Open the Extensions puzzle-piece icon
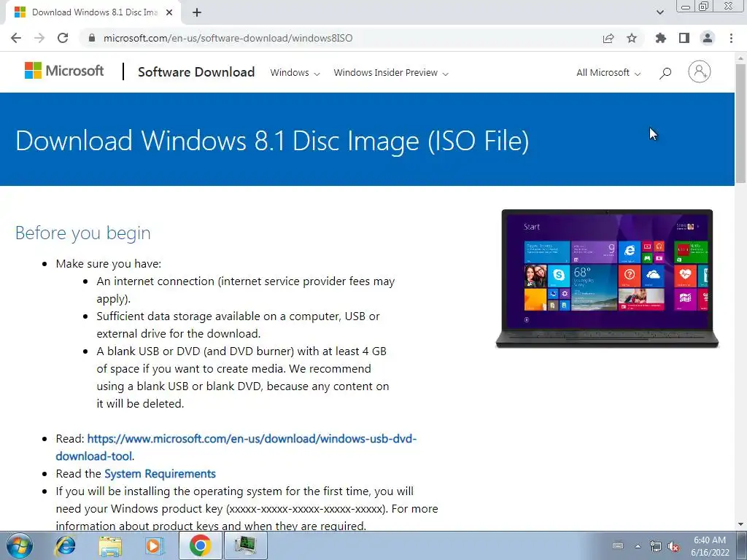This screenshot has width=747, height=560. (661, 38)
